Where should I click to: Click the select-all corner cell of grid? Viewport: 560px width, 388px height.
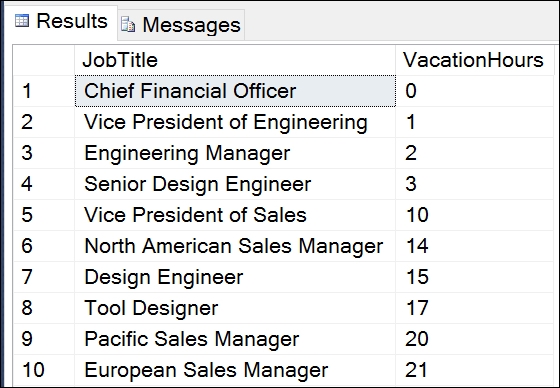(x=44, y=60)
